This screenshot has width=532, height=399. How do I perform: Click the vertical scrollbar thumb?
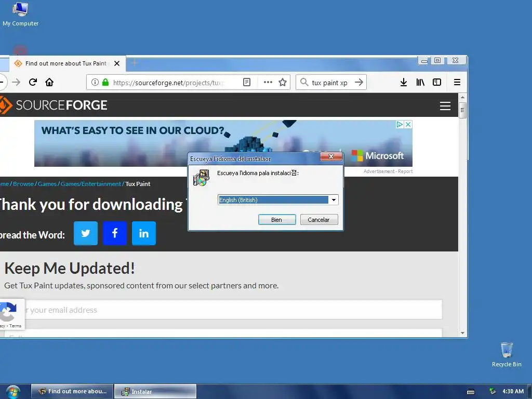[x=462, y=110]
